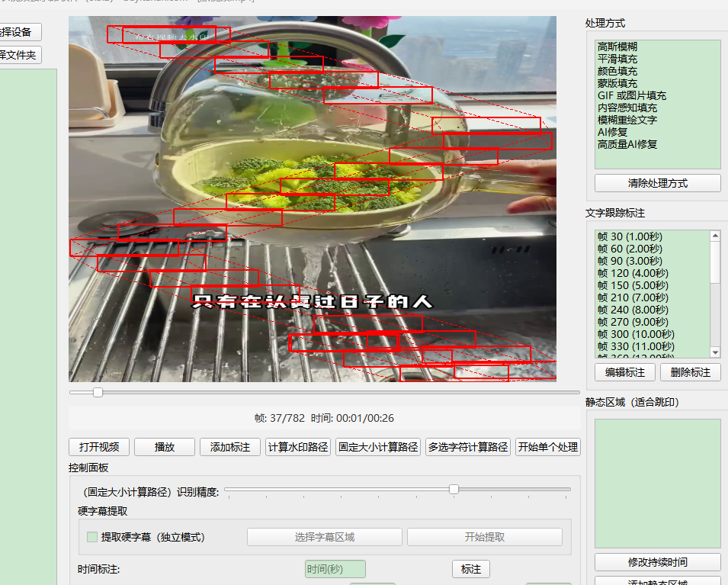Select AI修复 processing method
The height and width of the screenshot is (585, 728).
click(612, 132)
